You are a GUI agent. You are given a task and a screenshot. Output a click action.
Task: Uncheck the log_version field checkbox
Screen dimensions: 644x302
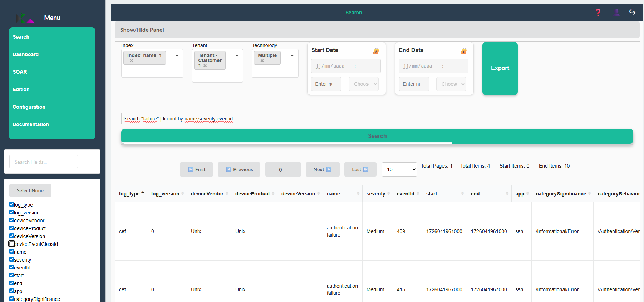click(x=11, y=212)
